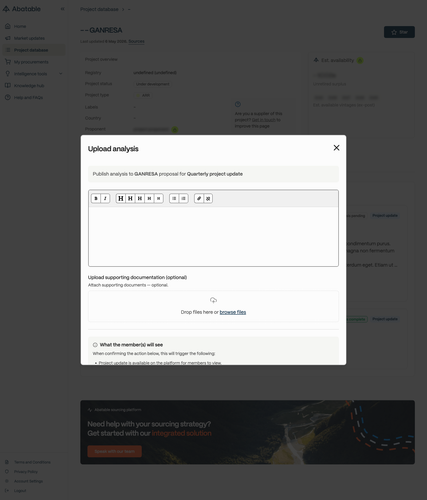Click the 'What the member(s) will see' info icon

pyautogui.click(x=95, y=345)
